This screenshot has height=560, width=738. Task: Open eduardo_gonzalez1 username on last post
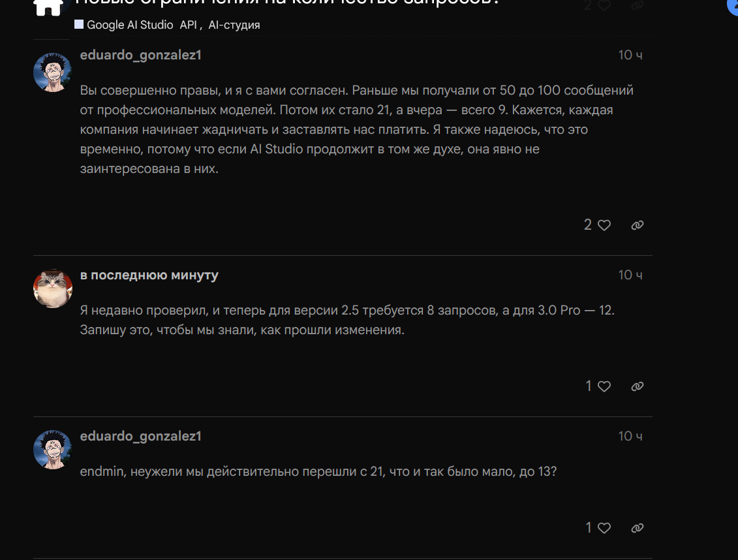(141, 436)
